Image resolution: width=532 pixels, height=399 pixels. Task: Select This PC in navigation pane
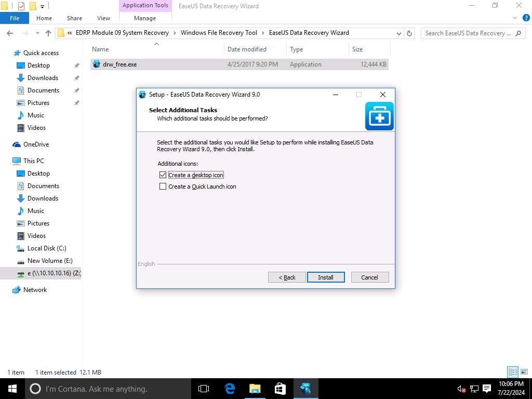33,161
